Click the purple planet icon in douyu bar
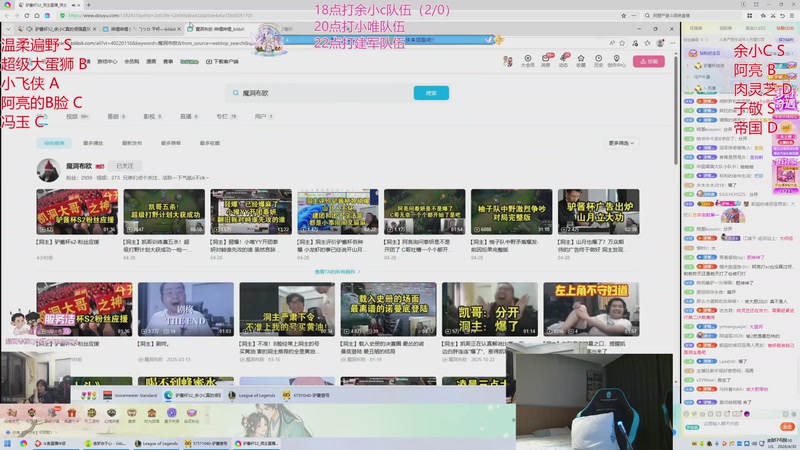The width and height of the screenshot is (800, 450). tap(171, 413)
